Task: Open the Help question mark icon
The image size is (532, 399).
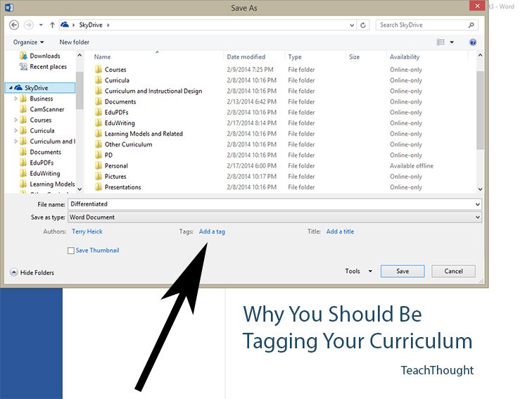Action: coord(473,42)
